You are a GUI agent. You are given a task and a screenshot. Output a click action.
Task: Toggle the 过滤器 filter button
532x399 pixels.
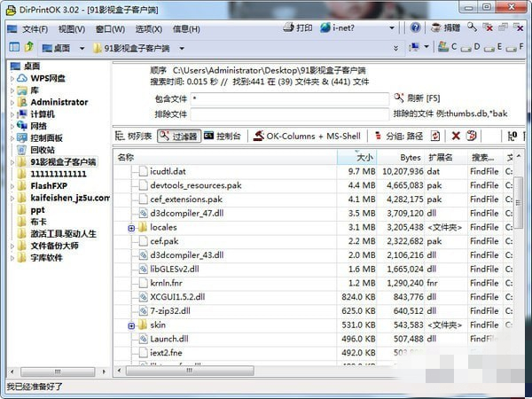(x=179, y=136)
